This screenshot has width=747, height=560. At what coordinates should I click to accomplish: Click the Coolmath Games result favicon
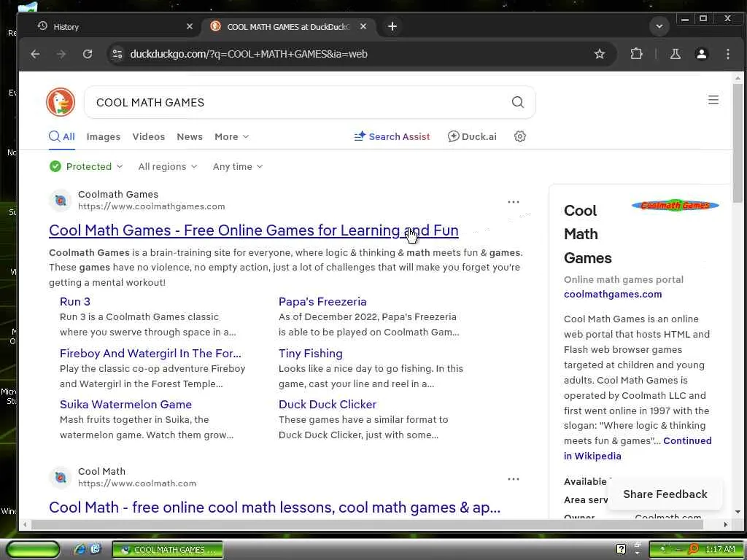[x=60, y=201]
